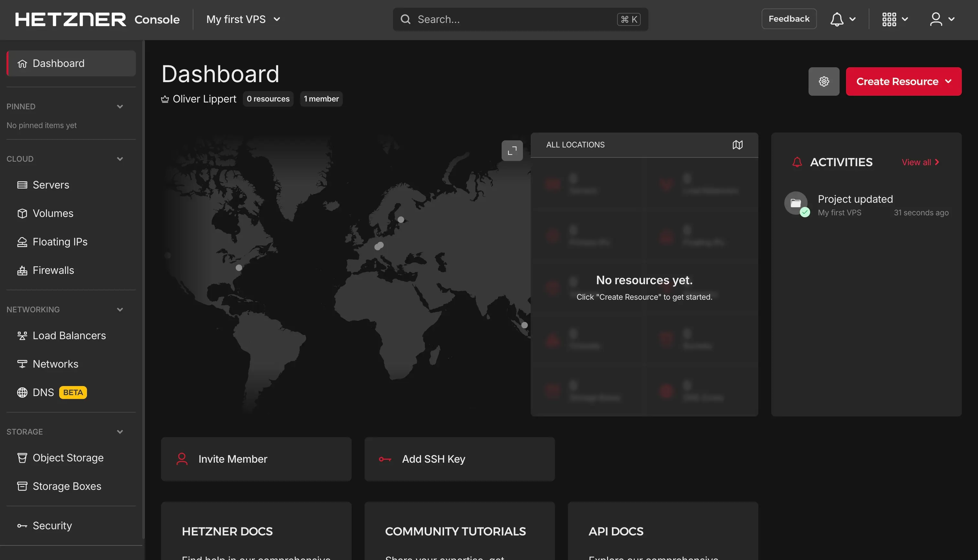Collapse the Pinned sidebar section
The height and width of the screenshot is (560, 978).
pos(120,107)
